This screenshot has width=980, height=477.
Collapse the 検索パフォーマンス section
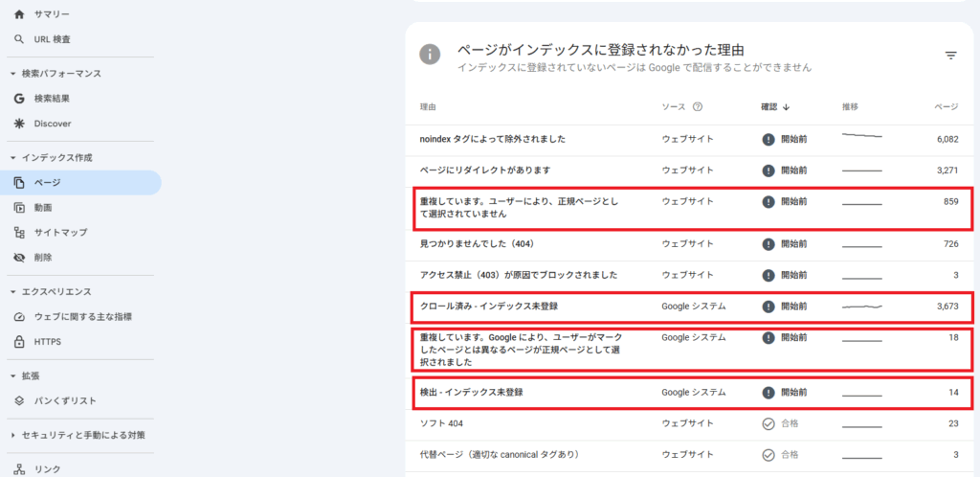pyautogui.click(x=13, y=74)
